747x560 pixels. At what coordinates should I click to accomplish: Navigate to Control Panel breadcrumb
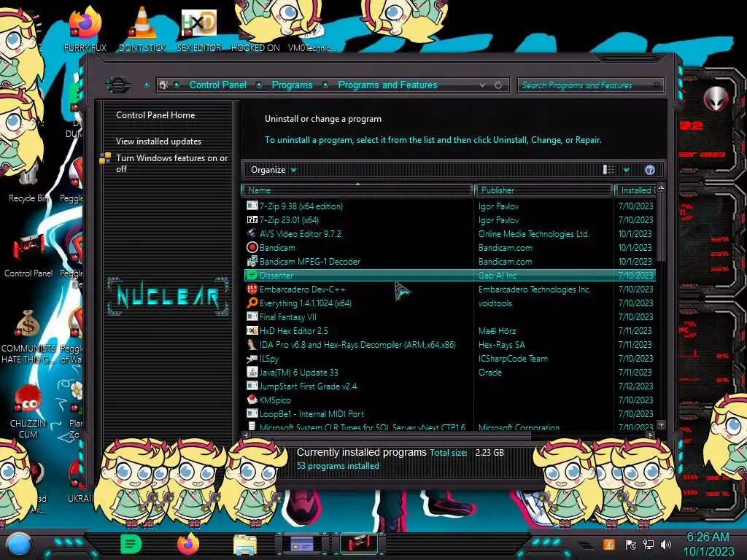pos(217,85)
